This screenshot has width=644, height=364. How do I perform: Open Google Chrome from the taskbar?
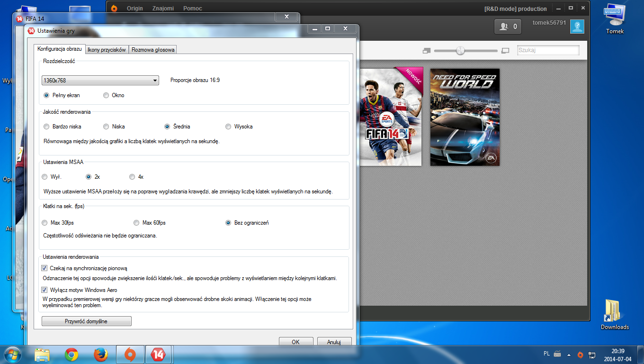pos(72,354)
